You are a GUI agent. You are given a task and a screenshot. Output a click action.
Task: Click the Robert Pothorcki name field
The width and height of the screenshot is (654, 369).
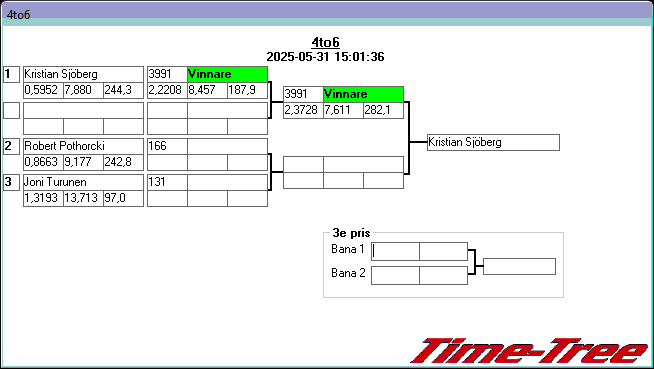coord(83,146)
